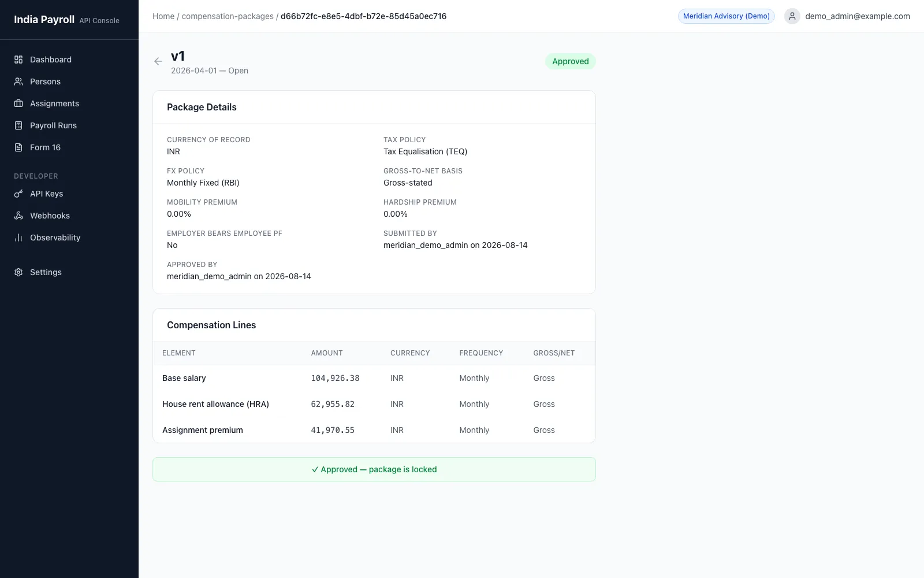This screenshot has height=578, width=924.
Task: Click 'House rent allowance (HRA)' row label
Action: coord(215,404)
